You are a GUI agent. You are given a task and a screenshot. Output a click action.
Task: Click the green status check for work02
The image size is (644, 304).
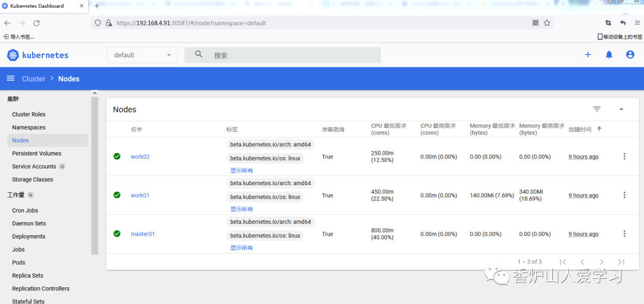click(117, 156)
